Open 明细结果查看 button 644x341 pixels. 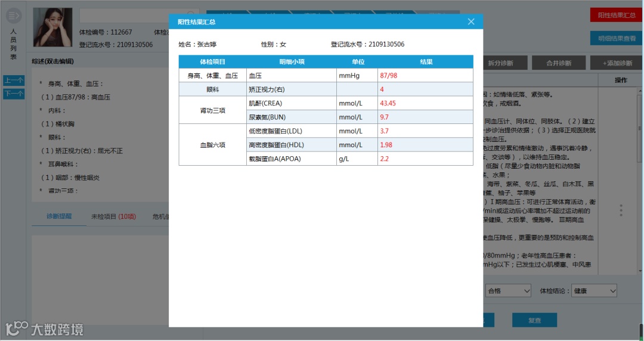617,38
